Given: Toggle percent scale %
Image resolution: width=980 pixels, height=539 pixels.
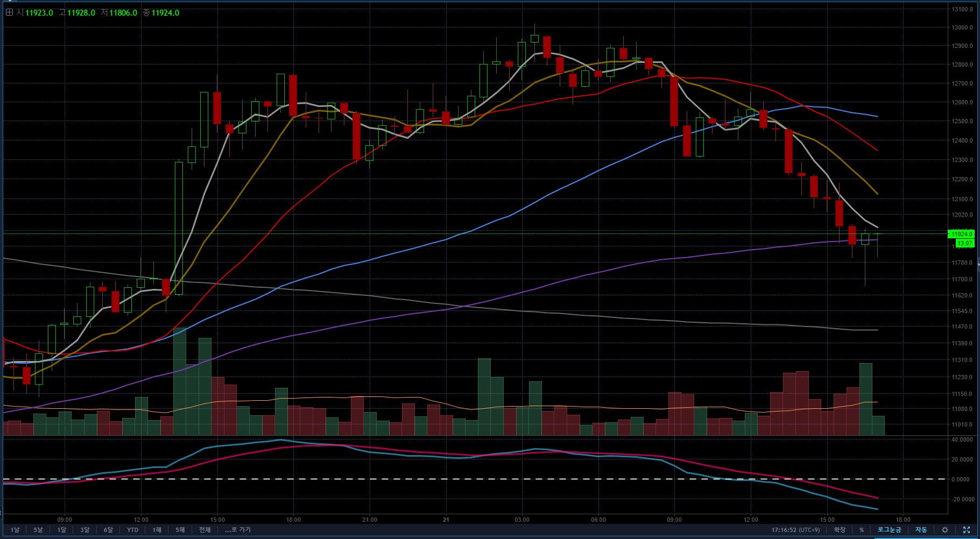Looking at the screenshot, I should tap(862, 530).
